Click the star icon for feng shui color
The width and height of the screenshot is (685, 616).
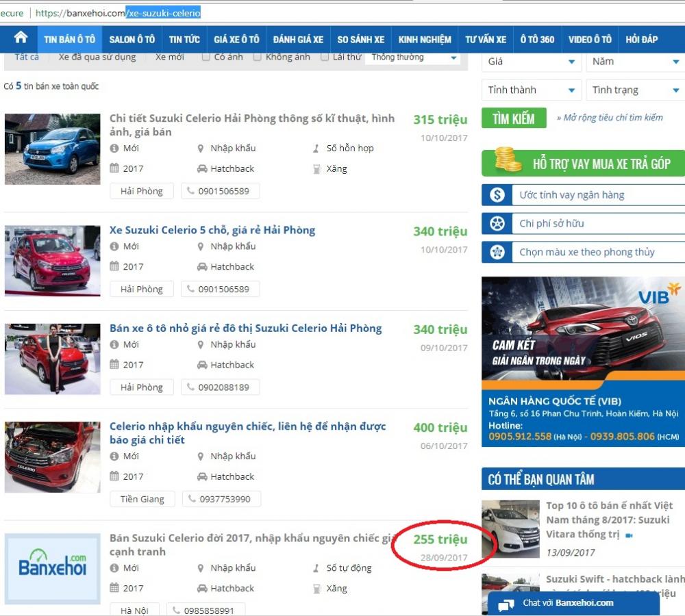497,252
